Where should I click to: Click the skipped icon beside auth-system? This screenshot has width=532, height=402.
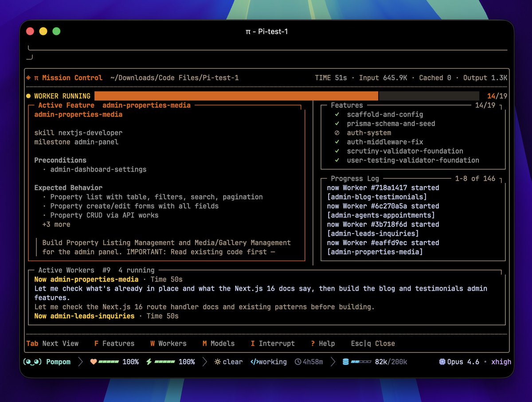(337, 133)
